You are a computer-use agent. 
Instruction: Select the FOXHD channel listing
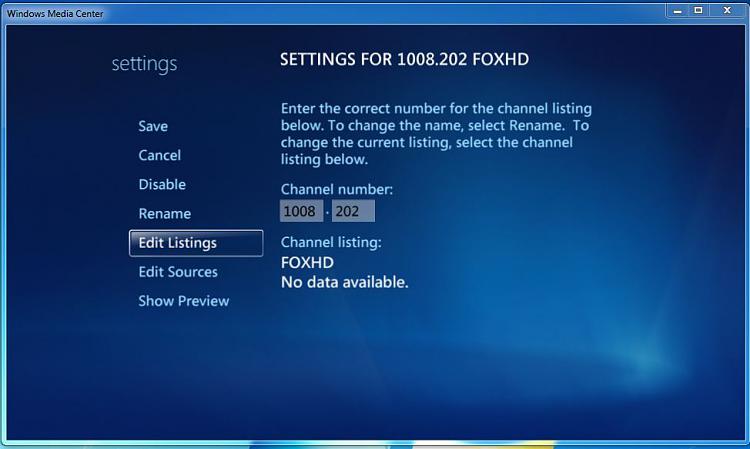pyautogui.click(x=308, y=263)
